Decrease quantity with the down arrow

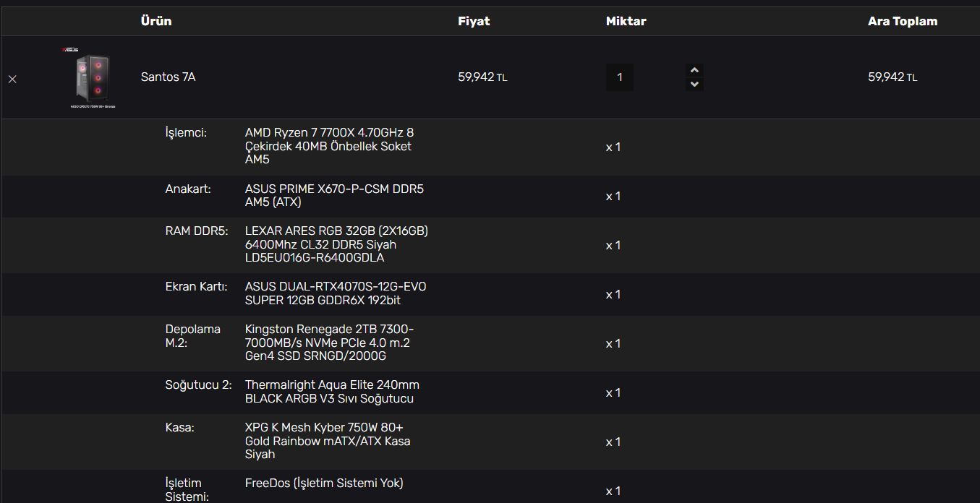tap(694, 84)
